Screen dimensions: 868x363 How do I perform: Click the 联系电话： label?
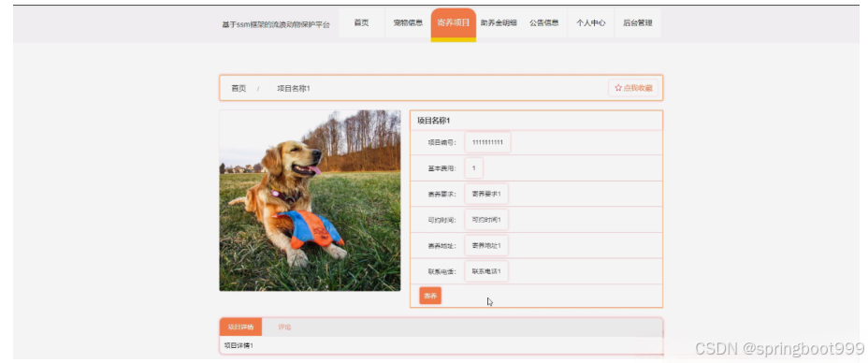click(441, 271)
